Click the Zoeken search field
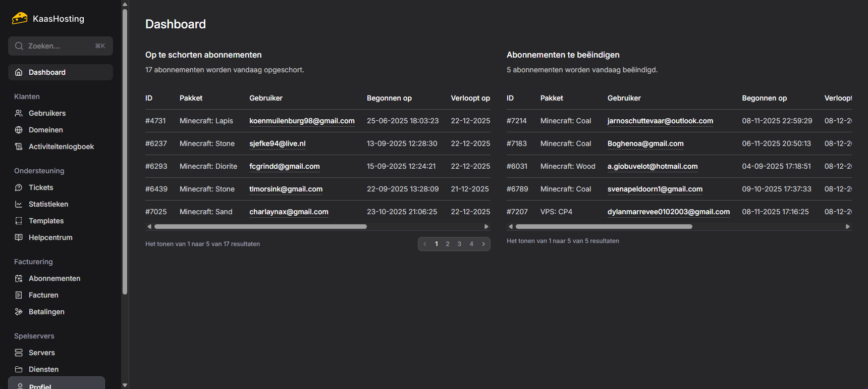Screen dimensions: 868x389 click(x=61, y=46)
